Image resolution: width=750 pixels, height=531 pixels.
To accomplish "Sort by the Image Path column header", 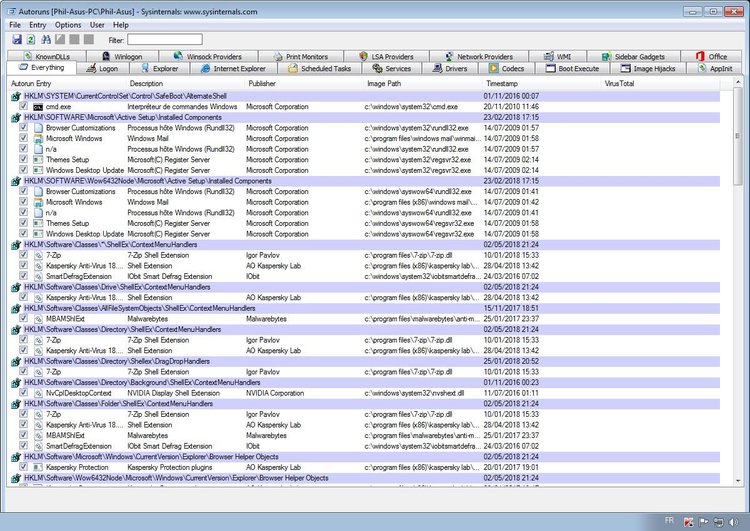I will [424, 84].
